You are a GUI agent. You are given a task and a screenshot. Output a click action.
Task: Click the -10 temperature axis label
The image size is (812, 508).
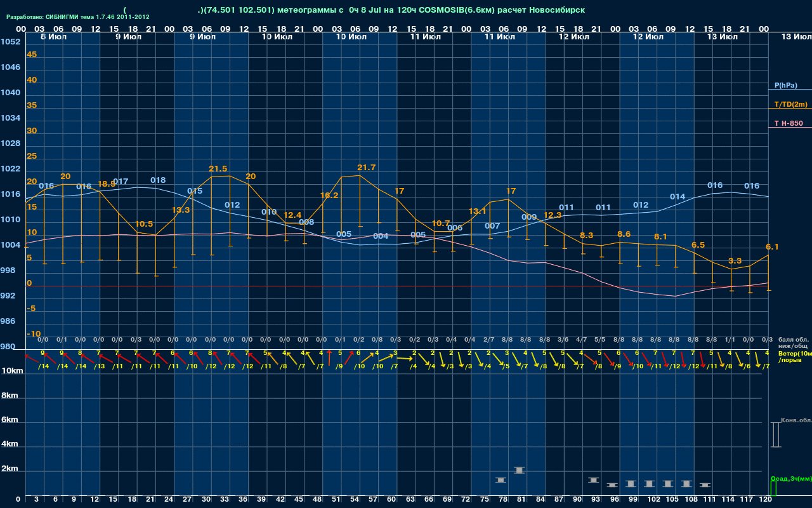point(34,334)
